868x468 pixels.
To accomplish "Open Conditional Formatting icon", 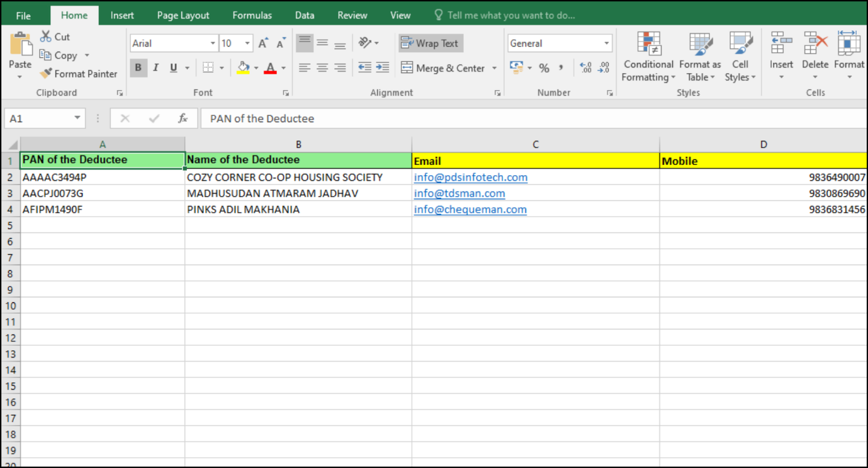I will coord(648,43).
